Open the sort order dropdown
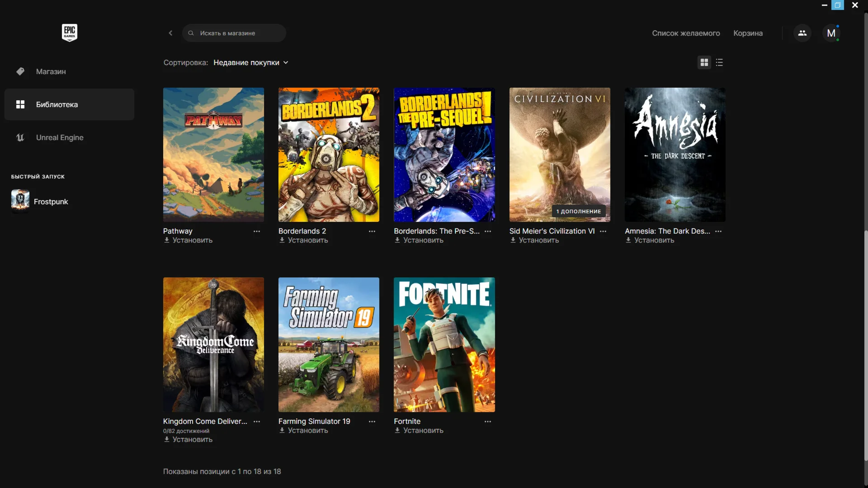 [x=250, y=62]
